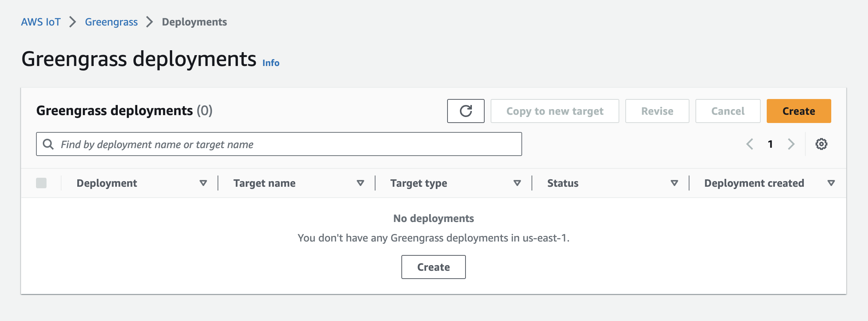Sort by Target name column arrow
Image resolution: width=868 pixels, height=321 pixels.
click(x=360, y=183)
